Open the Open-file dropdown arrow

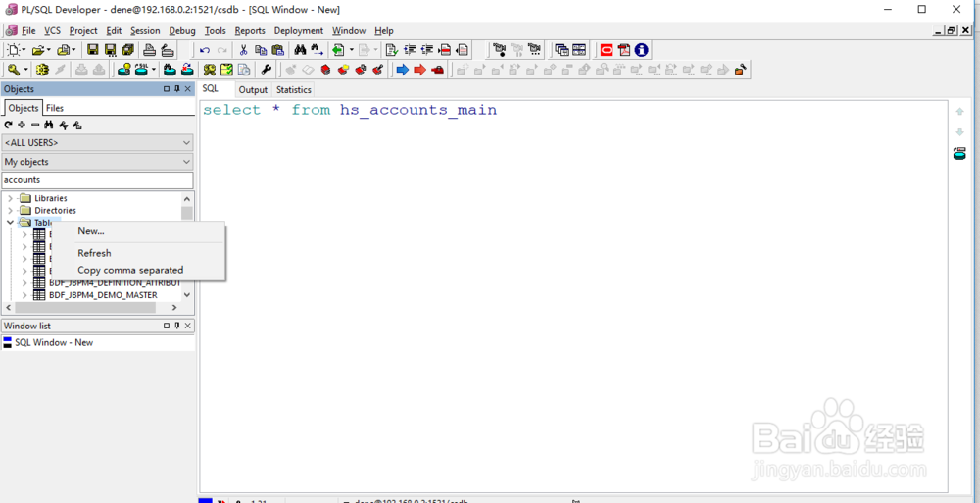point(49,50)
